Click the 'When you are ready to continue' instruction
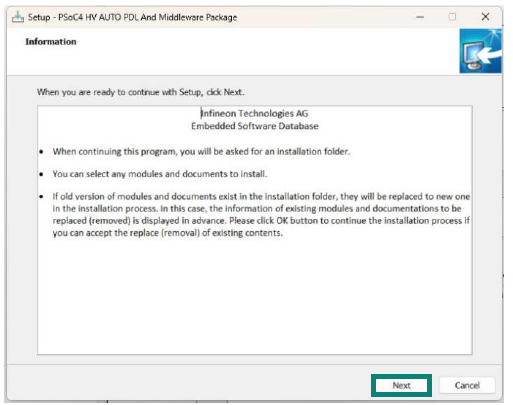 tap(140, 92)
